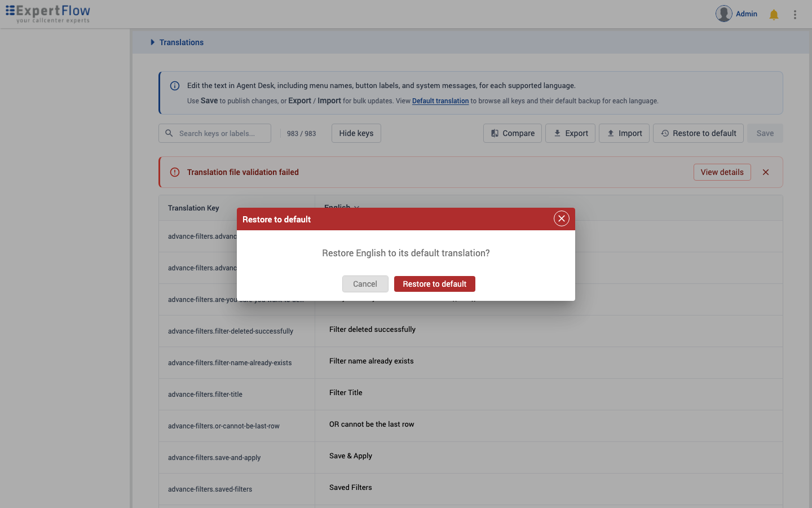Click the Admin user avatar
Screen dimensions: 812x508
tap(724, 14)
